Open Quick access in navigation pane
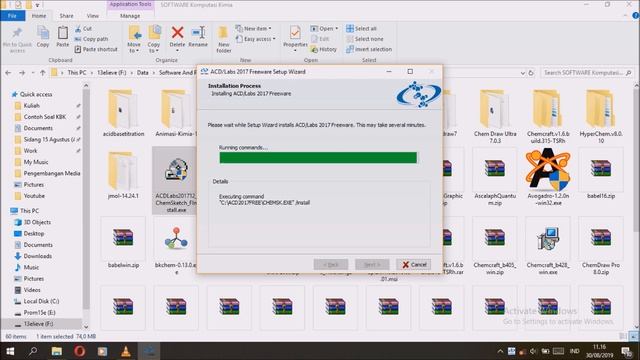This screenshot has height=360, width=640. point(36,94)
